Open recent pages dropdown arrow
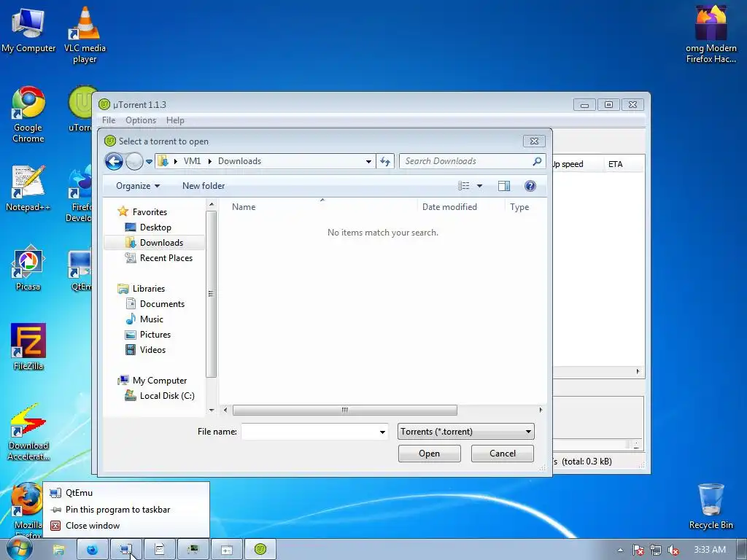Image resolution: width=747 pixels, height=560 pixels. [149, 162]
